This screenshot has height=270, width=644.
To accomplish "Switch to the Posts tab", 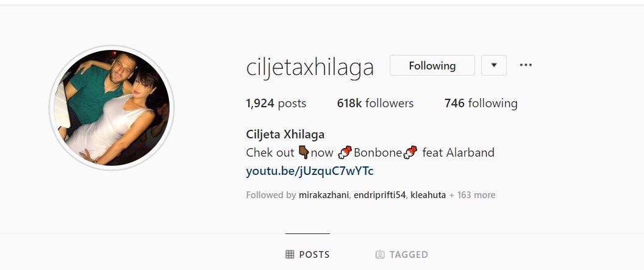I will point(307,254).
